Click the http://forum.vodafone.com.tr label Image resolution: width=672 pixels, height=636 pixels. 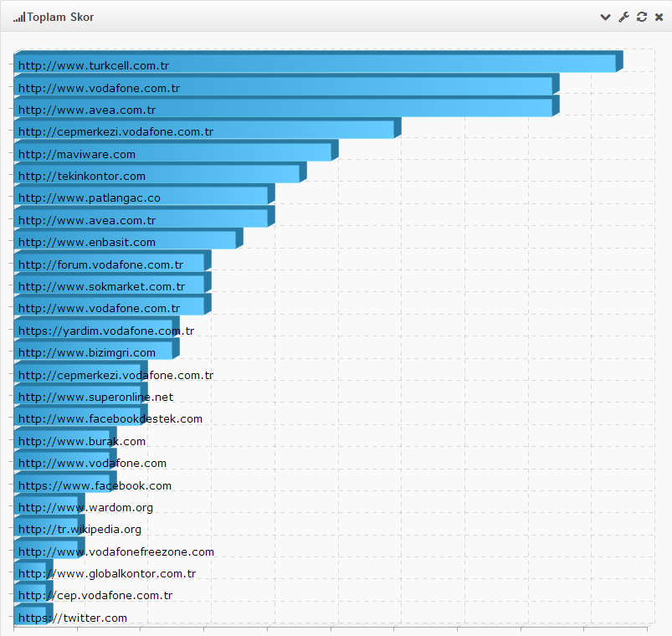click(x=100, y=264)
